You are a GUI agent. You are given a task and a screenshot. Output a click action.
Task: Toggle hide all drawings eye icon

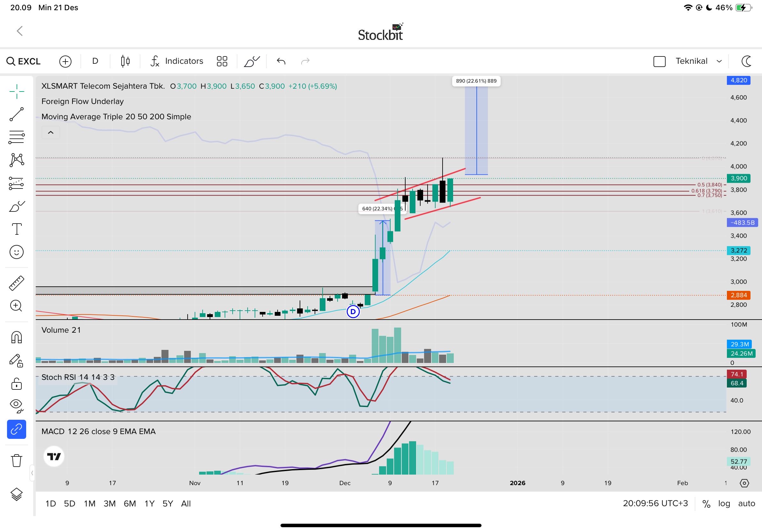pyautogui.click(x=16, y=405)
